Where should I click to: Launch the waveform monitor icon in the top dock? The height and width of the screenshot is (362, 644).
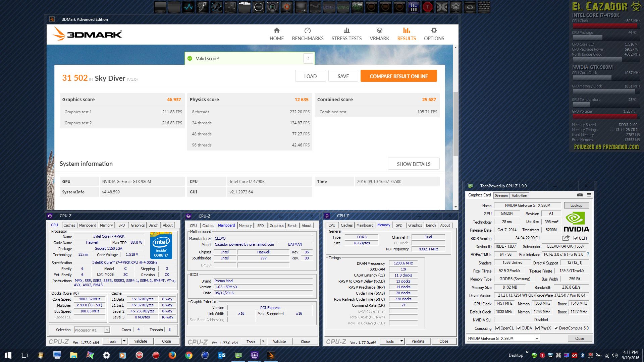coord(188,7)
